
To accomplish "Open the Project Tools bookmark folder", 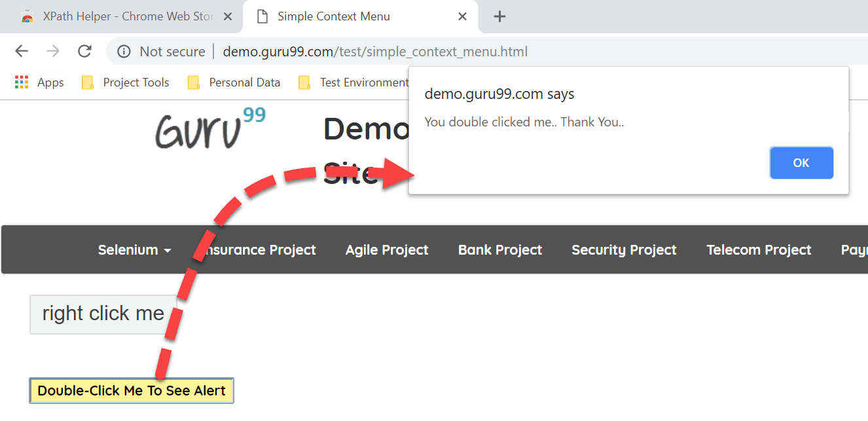I will [125, 82].
